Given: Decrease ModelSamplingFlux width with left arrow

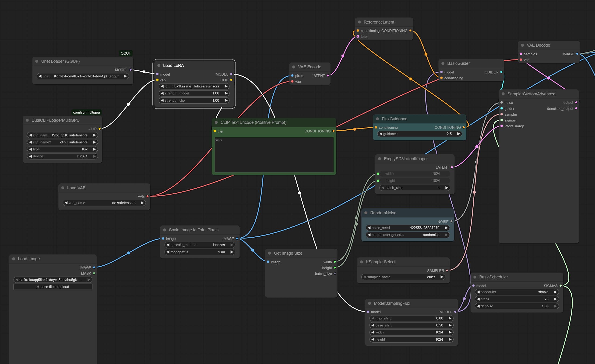Looking at the screenshot, I should pos(373,332).
